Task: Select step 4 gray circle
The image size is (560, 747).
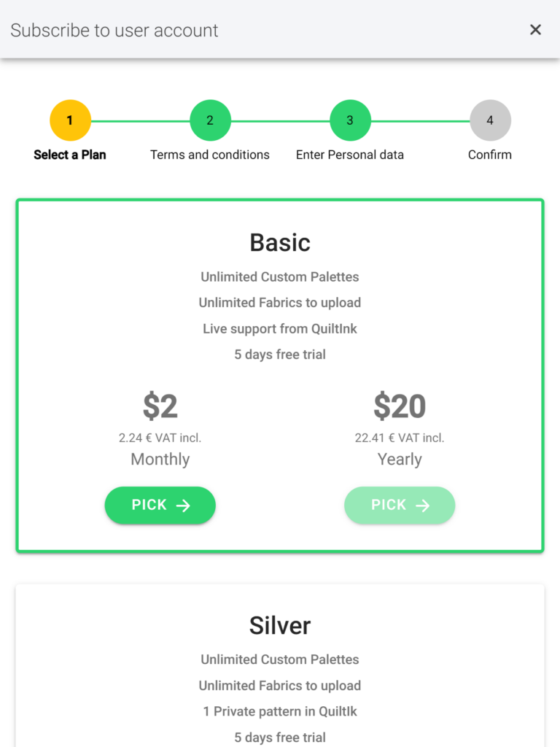Action: coord(490,120)
